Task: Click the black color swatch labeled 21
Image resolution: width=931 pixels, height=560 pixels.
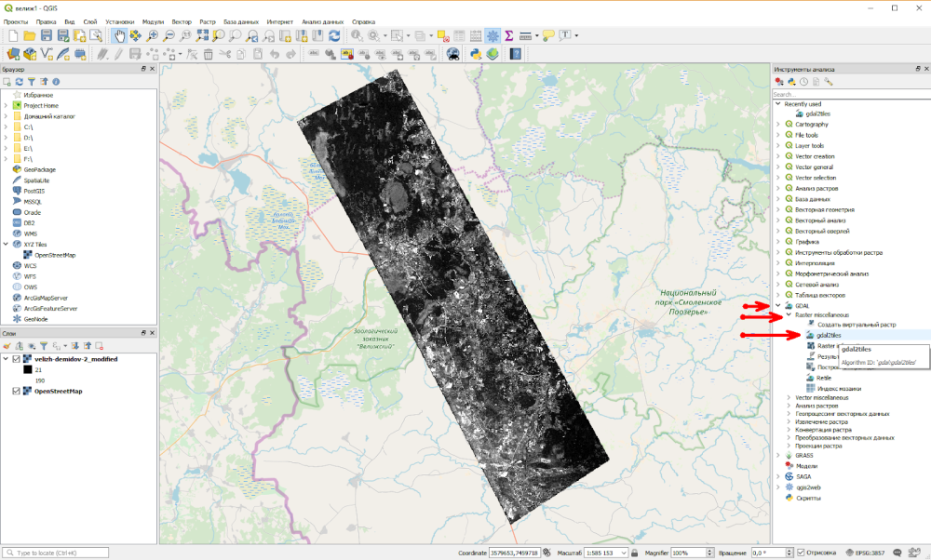Action: click(x=26, y=370)
